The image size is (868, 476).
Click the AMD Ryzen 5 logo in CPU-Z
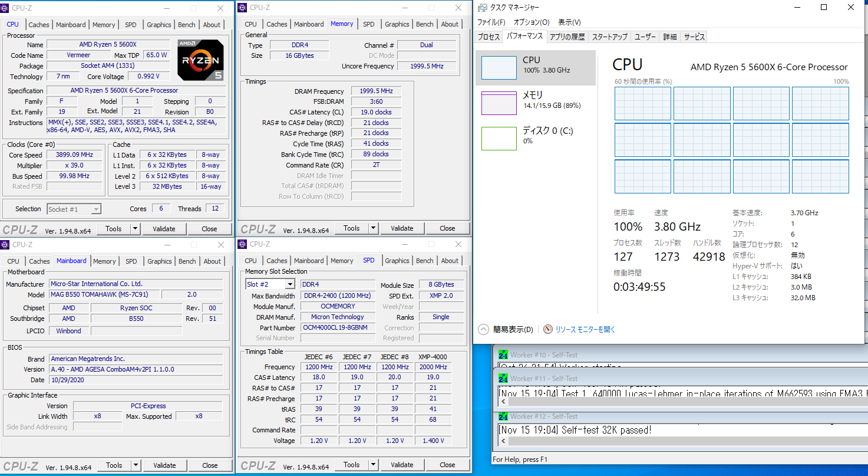[x=200, y=60]
